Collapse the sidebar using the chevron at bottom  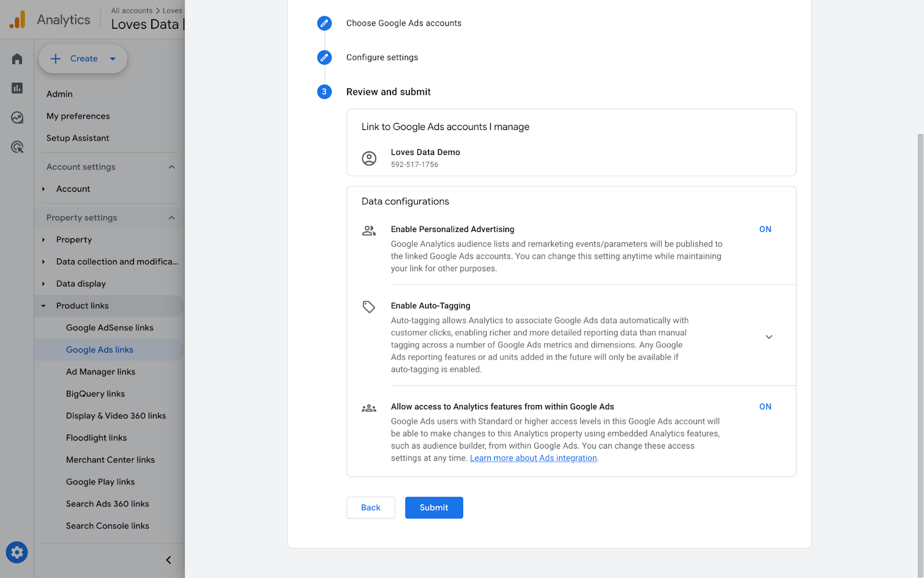point(168,560)
